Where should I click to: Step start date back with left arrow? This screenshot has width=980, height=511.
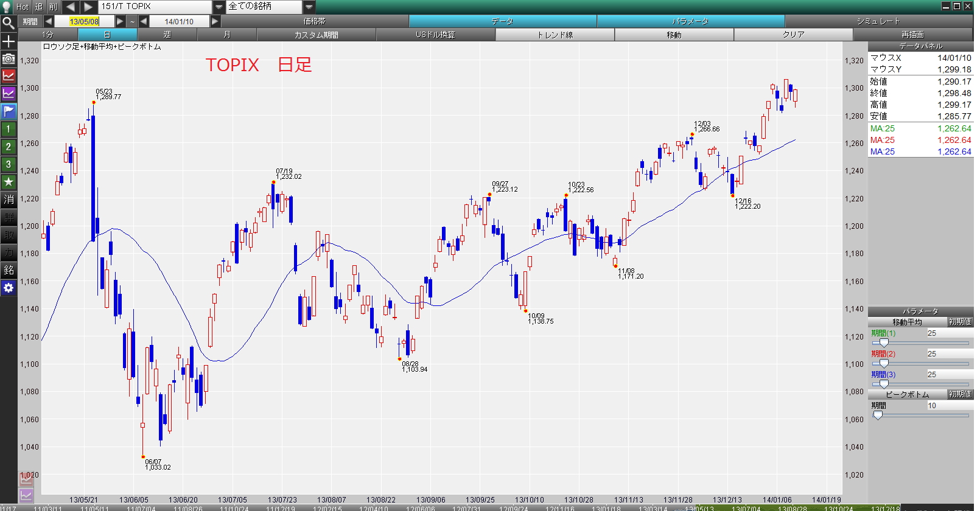coord(49,21)
